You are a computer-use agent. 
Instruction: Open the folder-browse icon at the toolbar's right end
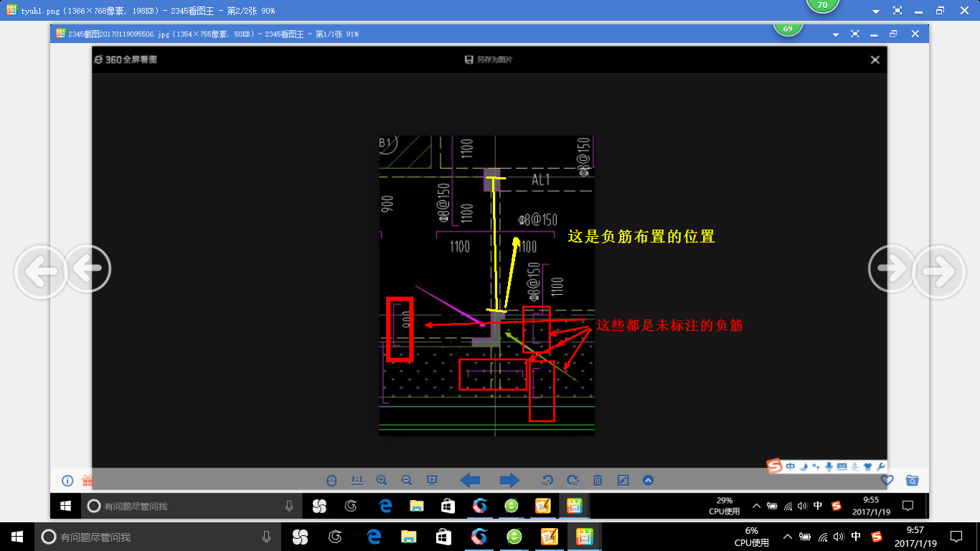click(x=912, y=481)
